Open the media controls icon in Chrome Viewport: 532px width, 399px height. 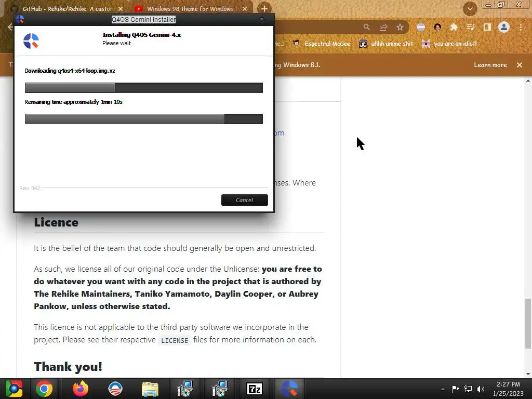pos(470,27)
